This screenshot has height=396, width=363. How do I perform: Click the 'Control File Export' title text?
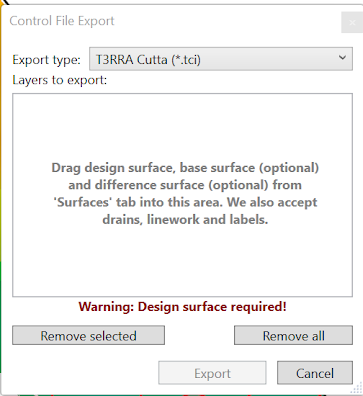pyautogui.click(x=62, y=21)
